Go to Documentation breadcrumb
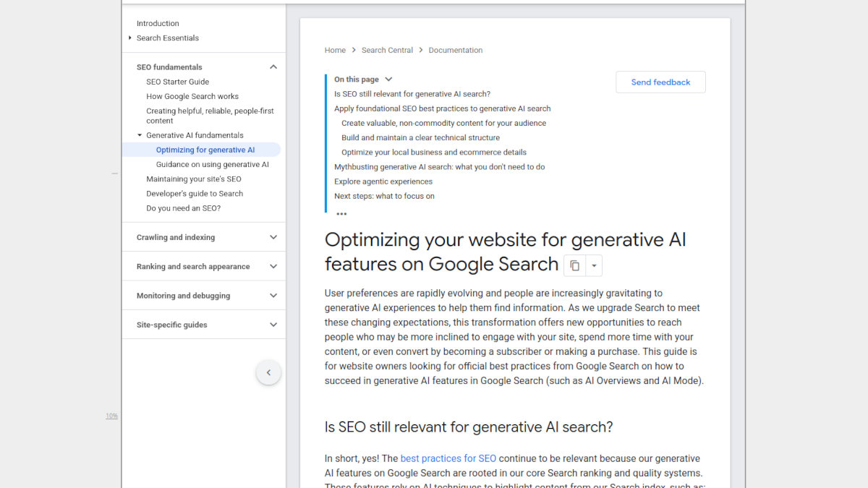This screenshot has width=868, height=488. coord(456,50)
